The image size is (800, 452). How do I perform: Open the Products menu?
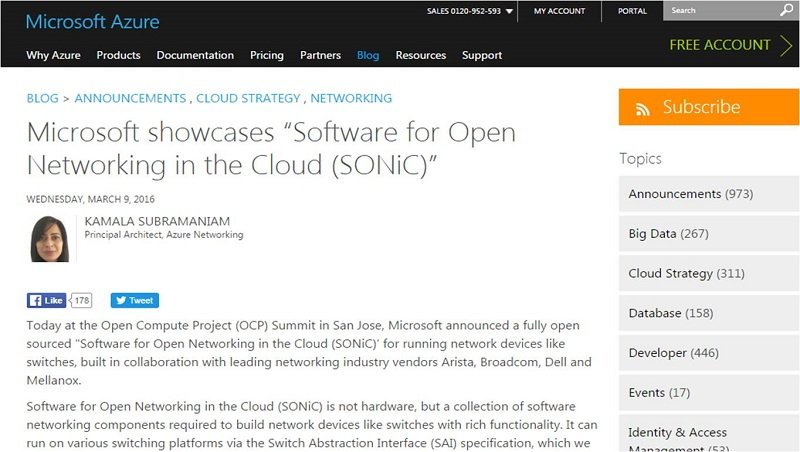click(118, 55)
